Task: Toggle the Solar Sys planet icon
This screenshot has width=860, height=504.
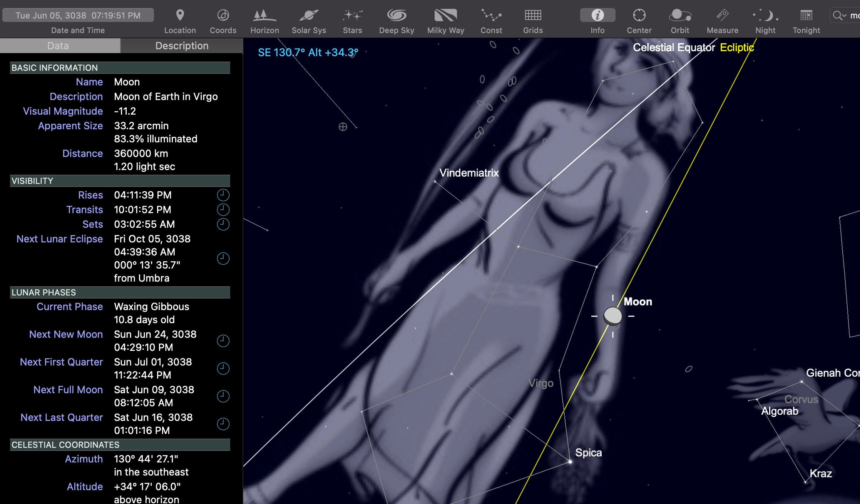Action: (309, 15)
